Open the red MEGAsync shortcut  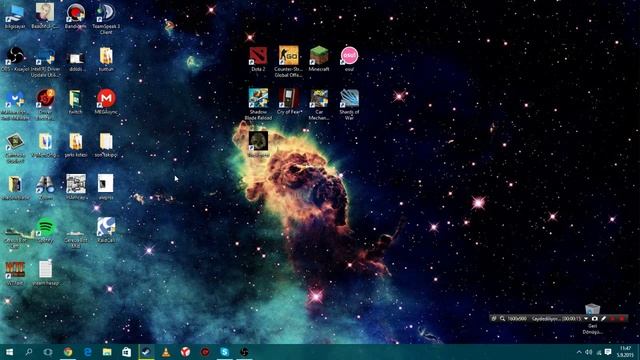tap(106, 98)
